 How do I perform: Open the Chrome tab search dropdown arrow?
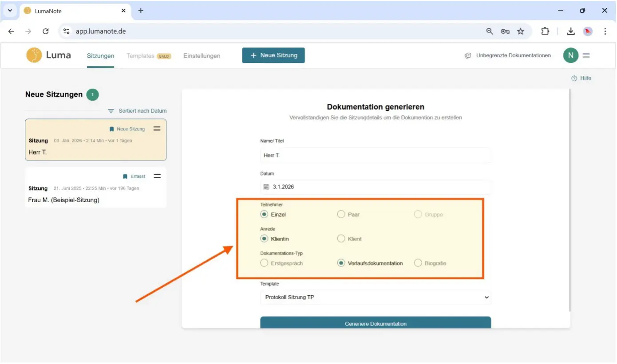[10, 11]
